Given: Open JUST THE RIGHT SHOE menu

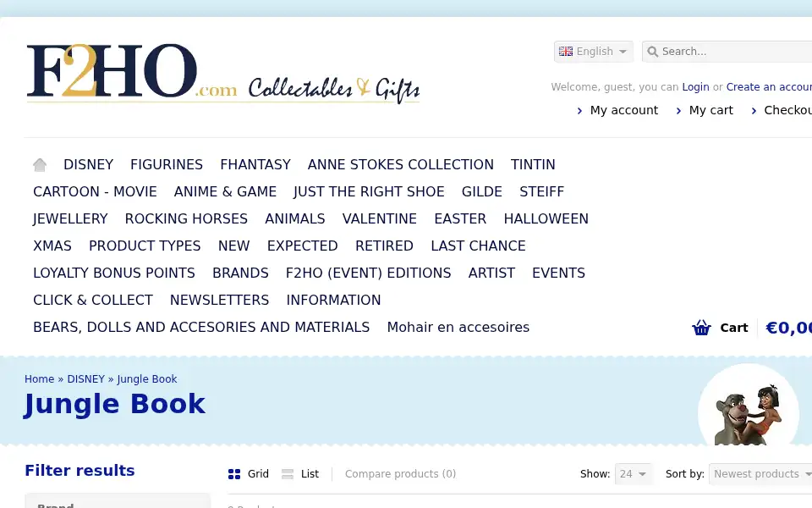Looking at the screenshot, I should click(x=369, y=191).
